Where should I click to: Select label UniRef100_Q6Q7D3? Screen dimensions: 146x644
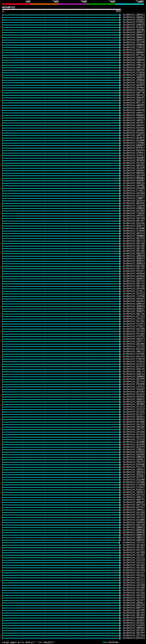[133, 254]
